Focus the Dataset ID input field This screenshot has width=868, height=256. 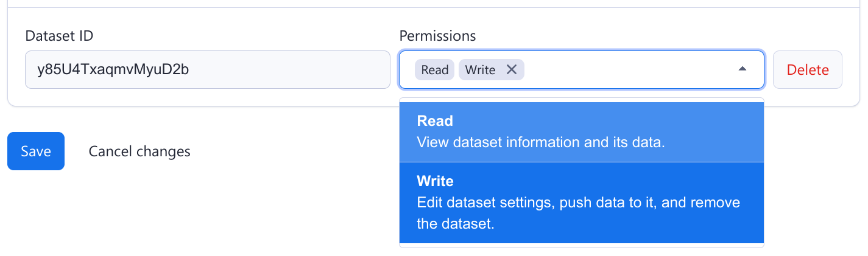coord(207,70)
